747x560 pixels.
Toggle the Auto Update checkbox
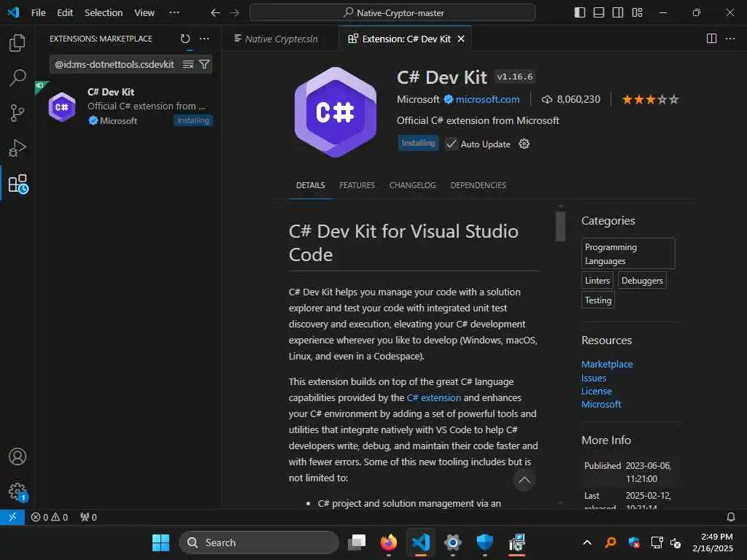coord(451,144)
